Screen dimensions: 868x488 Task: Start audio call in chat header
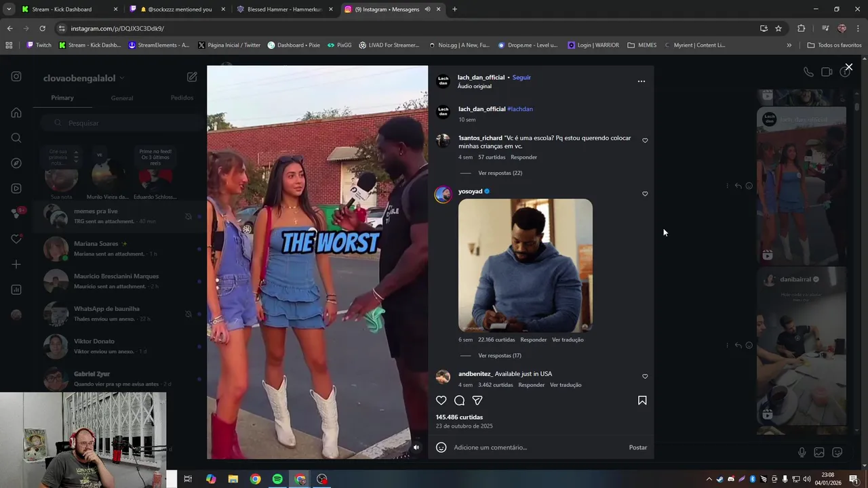[x=808, y=72]
